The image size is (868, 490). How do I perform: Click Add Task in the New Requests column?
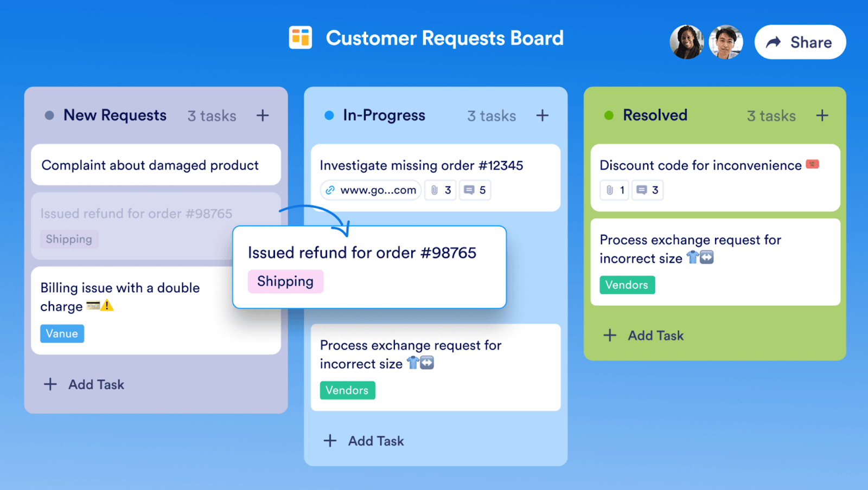pyautogui.click(x=84, y=384)
